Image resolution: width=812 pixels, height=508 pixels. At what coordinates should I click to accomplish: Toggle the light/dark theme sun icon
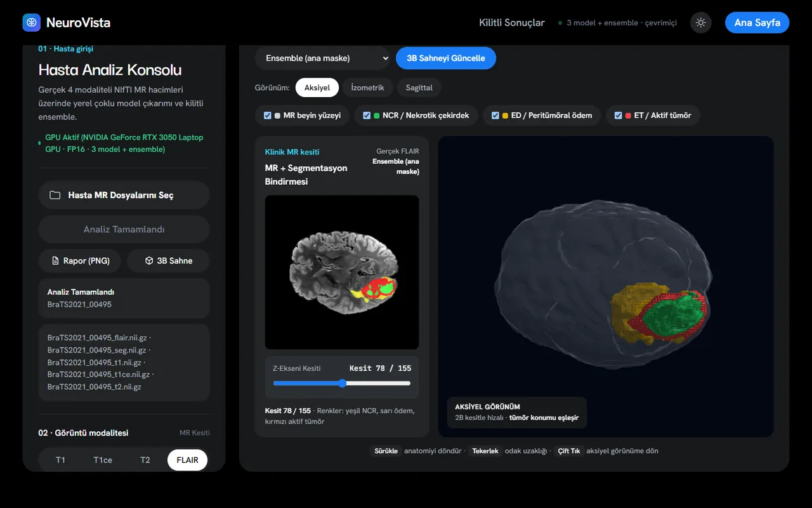click(701, 23)
